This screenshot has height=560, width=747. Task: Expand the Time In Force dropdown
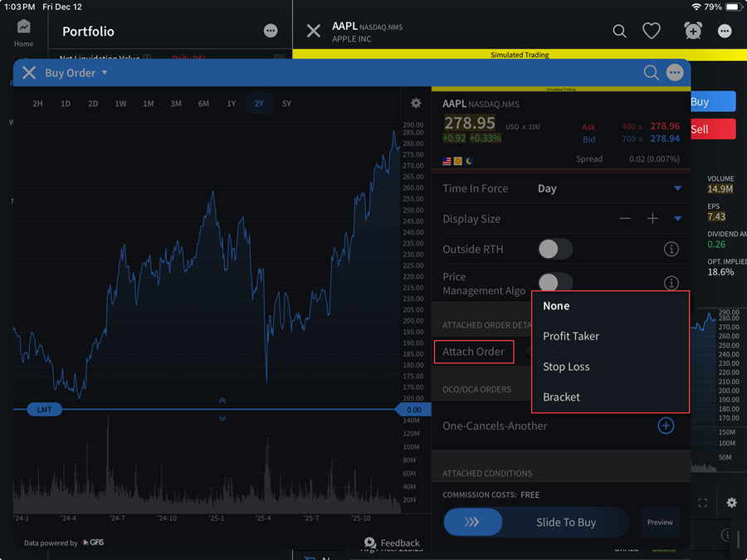tap(677, 188)
